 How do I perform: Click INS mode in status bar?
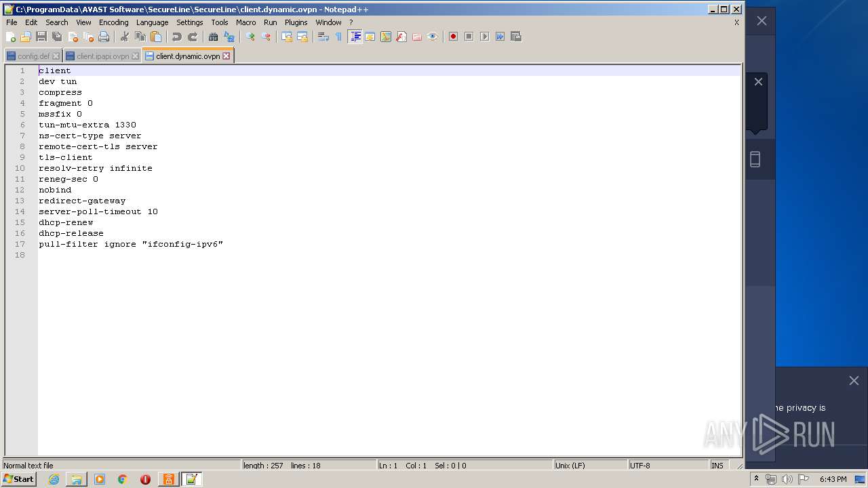717,466
